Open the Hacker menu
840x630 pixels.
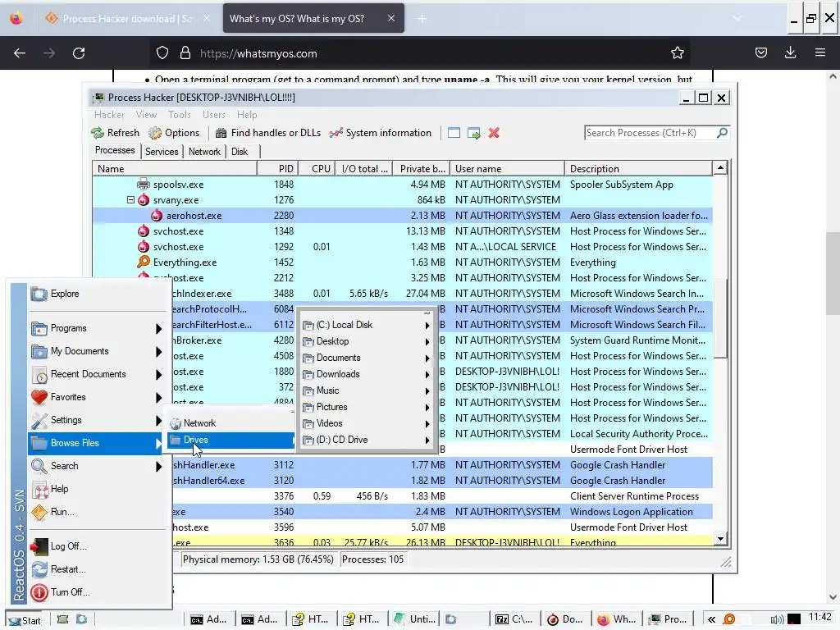(109, 115)
